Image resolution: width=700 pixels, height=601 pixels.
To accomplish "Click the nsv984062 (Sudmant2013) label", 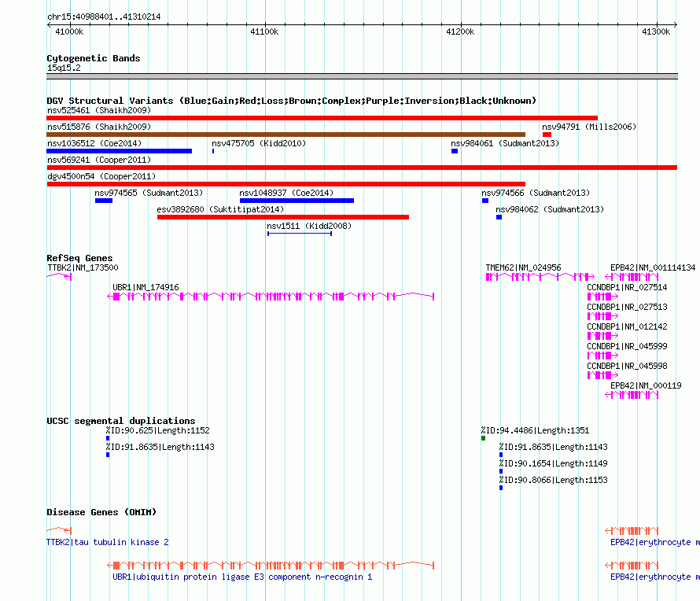I will (550, 209).
